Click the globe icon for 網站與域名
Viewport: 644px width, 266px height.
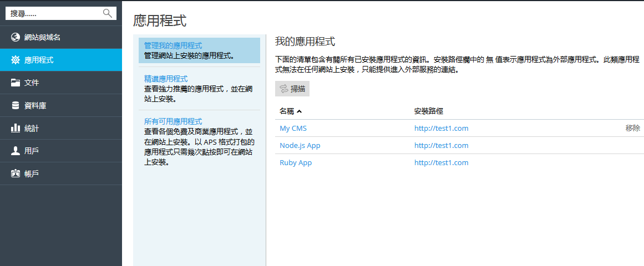coord(16,37)
